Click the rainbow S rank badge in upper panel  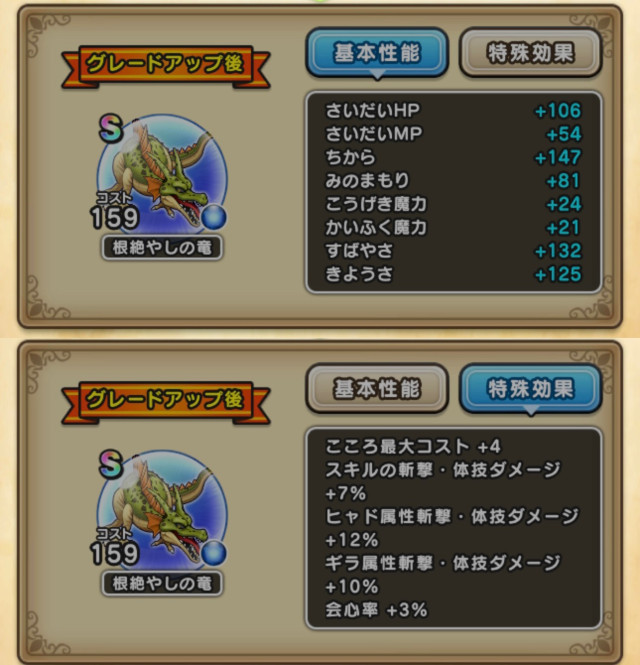[x=111, y=128]
